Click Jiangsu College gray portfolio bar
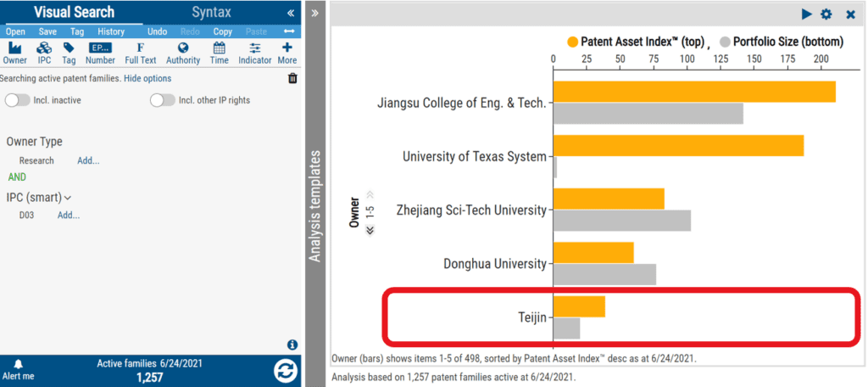 [648, 114]
